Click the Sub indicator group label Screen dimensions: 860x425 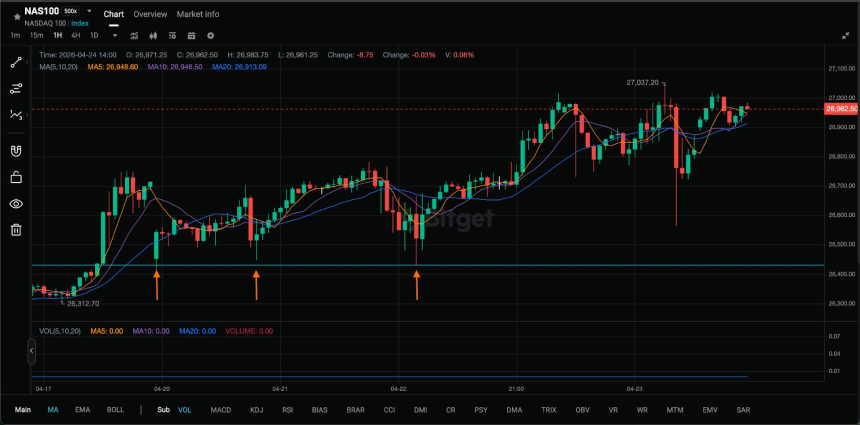[163, 410]
